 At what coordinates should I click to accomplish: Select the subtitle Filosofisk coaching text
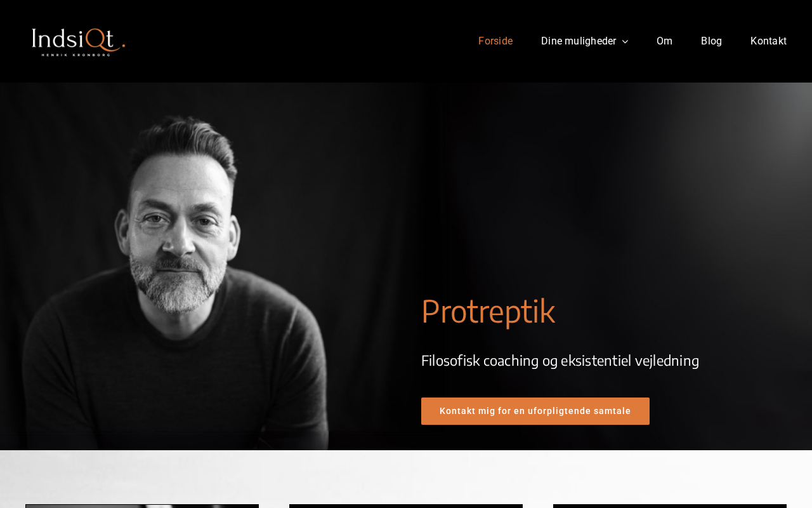[560, 361]
